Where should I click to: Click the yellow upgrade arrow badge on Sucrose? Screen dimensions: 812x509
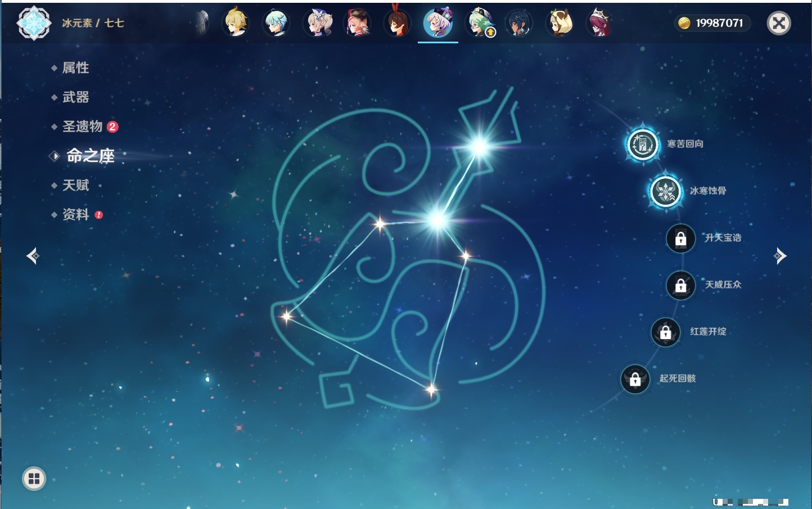point(490,33)
